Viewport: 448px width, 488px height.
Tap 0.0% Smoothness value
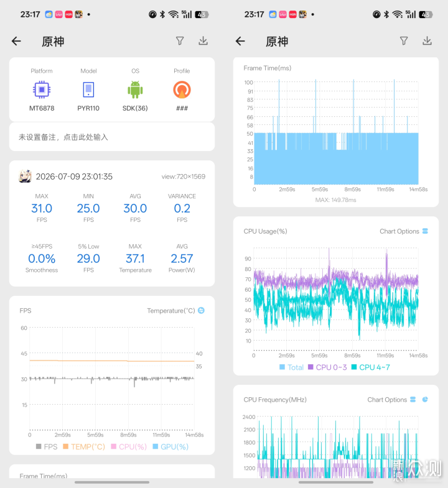42,259
